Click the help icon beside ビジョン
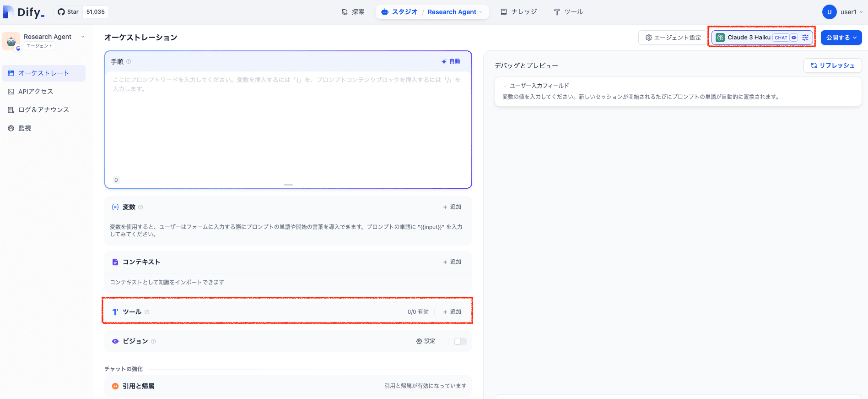Screen dimensions: 868x399 click(153, 341)
